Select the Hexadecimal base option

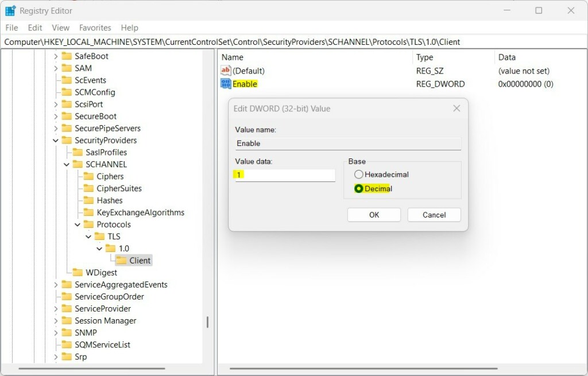[x=358, y=175]
